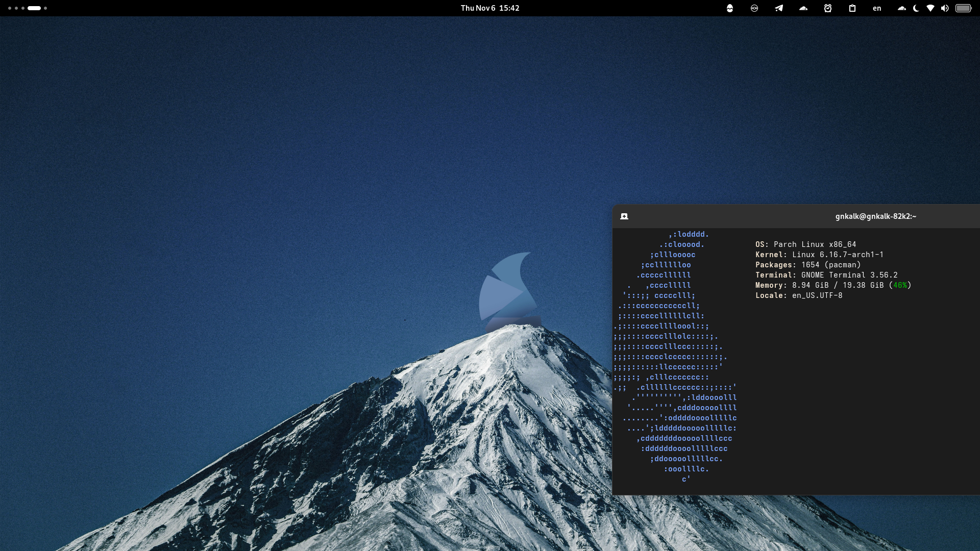Click the Wi-Fi status icon
Screen dimensions: 980x551
930,8
